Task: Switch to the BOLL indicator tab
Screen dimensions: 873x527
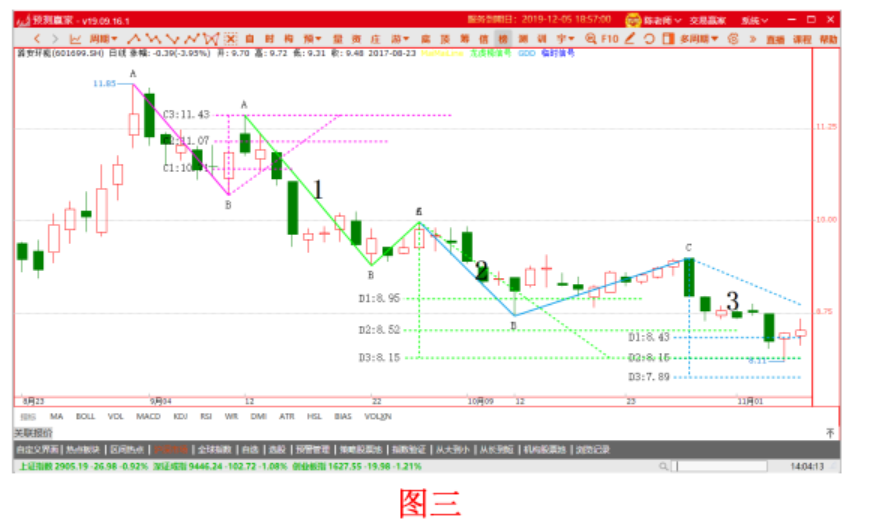Action: point(85,415)
